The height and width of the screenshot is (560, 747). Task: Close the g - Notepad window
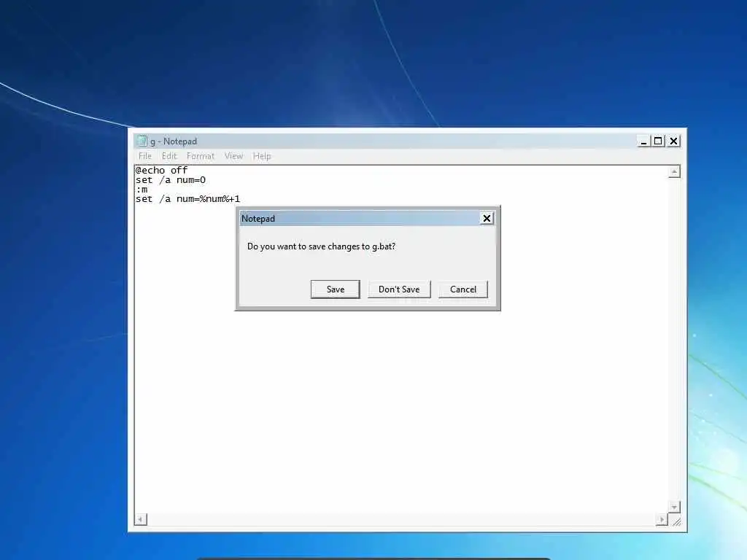click(x=673, y=141)
